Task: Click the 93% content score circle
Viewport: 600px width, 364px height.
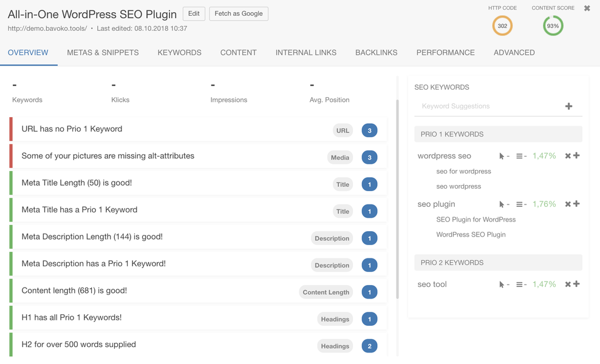Action: point(553,25)
